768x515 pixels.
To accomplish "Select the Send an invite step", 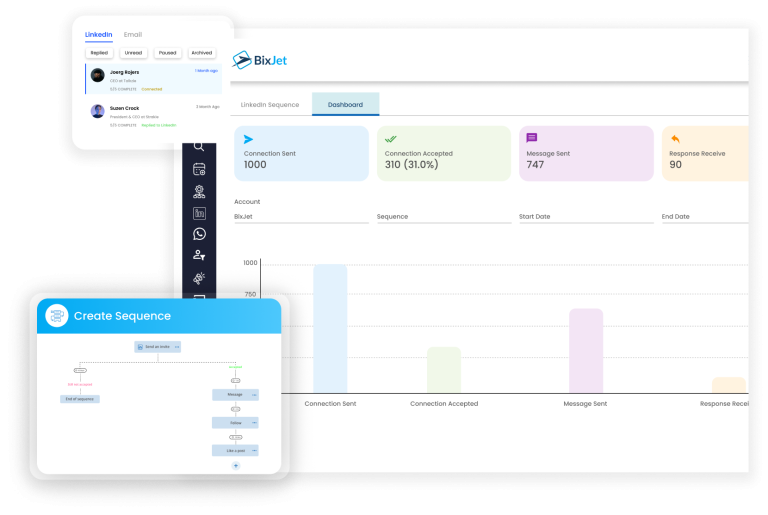I will click(x=158, y=347).
